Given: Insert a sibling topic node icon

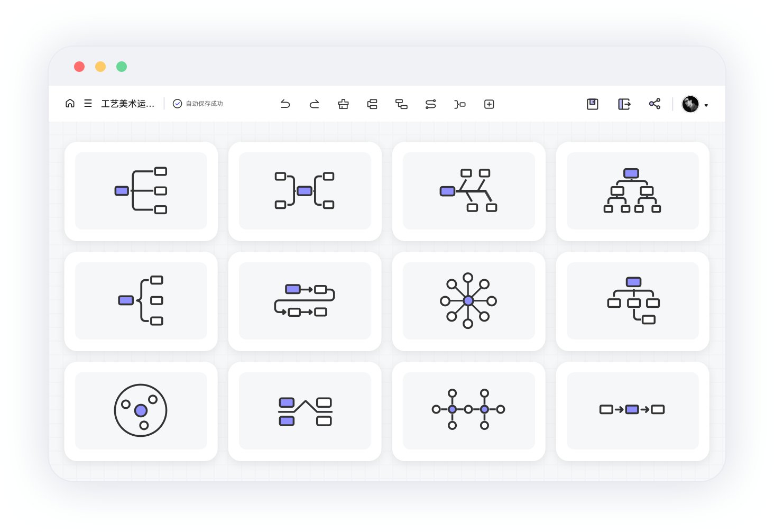Looking at the screenshot, I should tap(372, 104).
